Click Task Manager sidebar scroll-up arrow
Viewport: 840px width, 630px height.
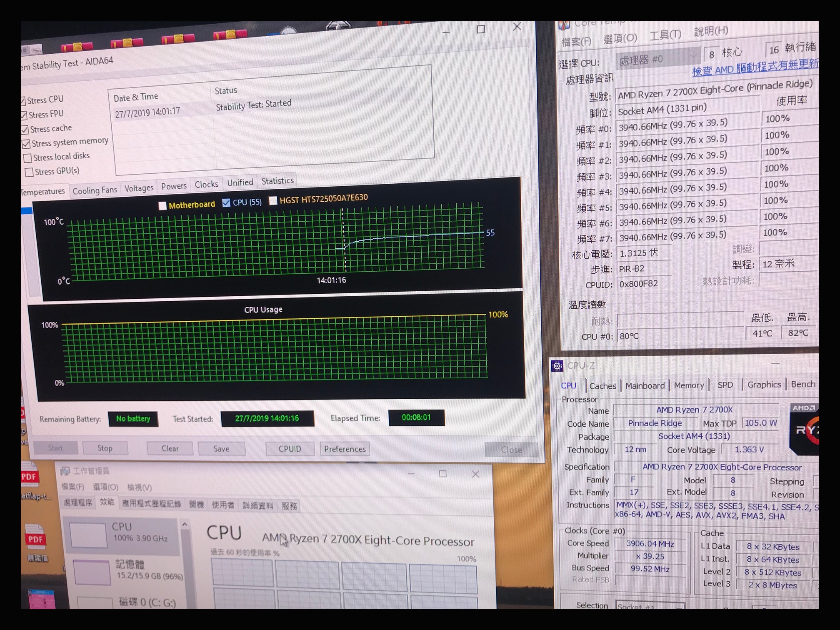[185, 525]
